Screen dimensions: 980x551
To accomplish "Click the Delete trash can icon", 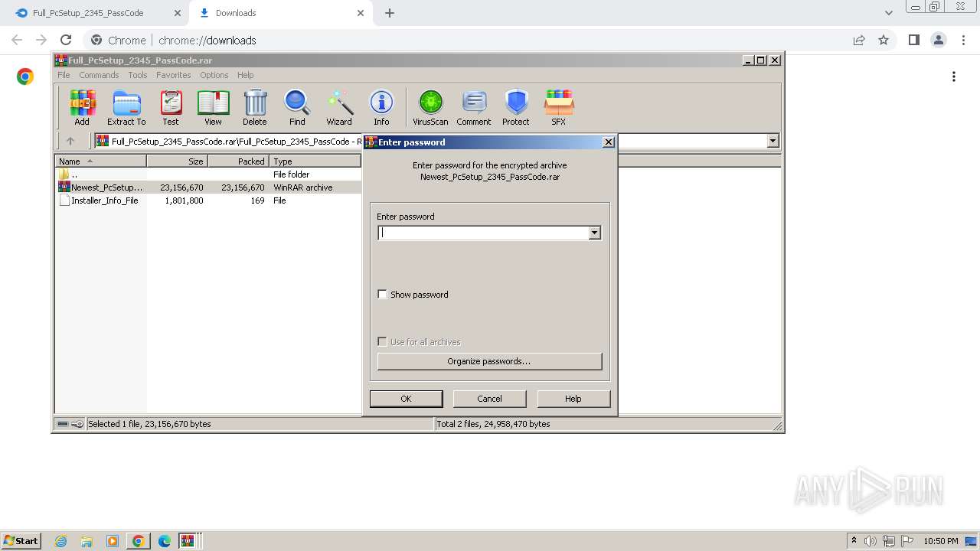I will coord(255,107).
